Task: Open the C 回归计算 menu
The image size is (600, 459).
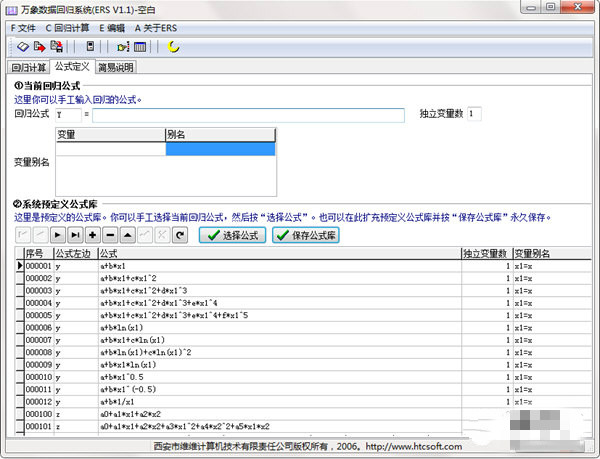Action: click(x=67, y=28)
